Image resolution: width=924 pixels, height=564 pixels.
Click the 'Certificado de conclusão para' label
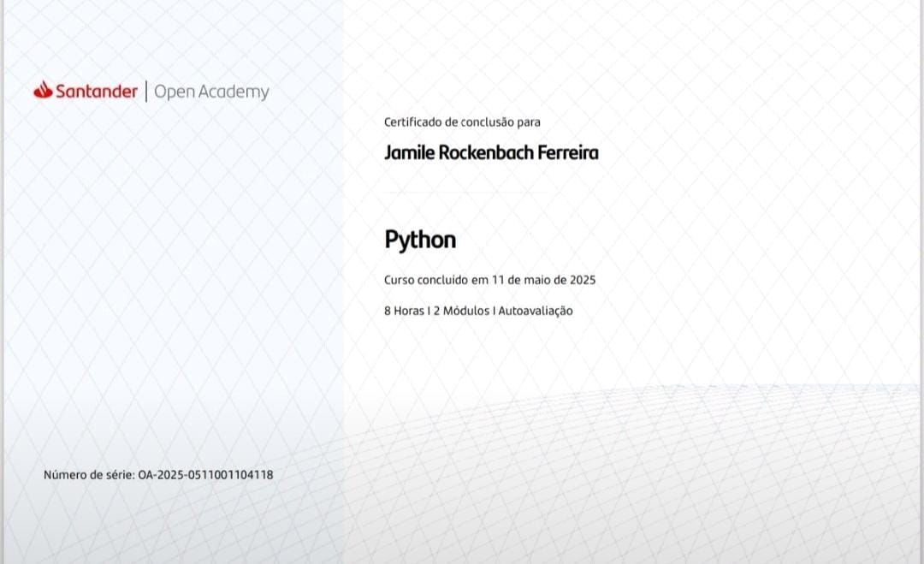(461, 122)
